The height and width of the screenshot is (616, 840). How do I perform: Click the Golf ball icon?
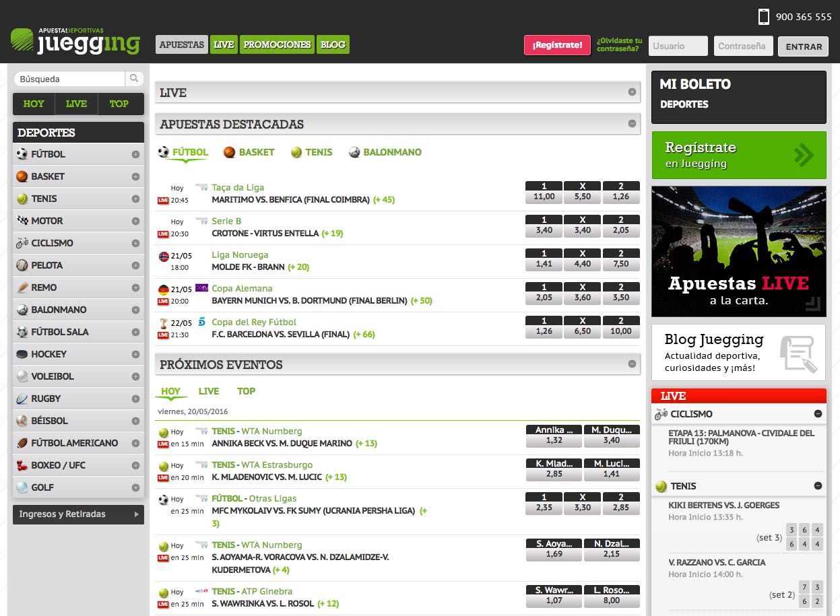(x=22, y=487)
